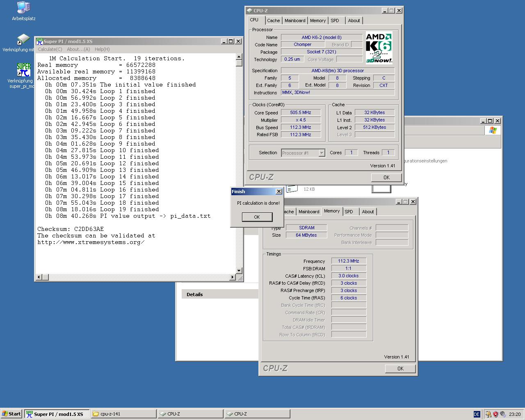Click Super PI vertical scrollbar up arrow
Image resolution: width=525 pixels, height=420 pixels.
239,57
